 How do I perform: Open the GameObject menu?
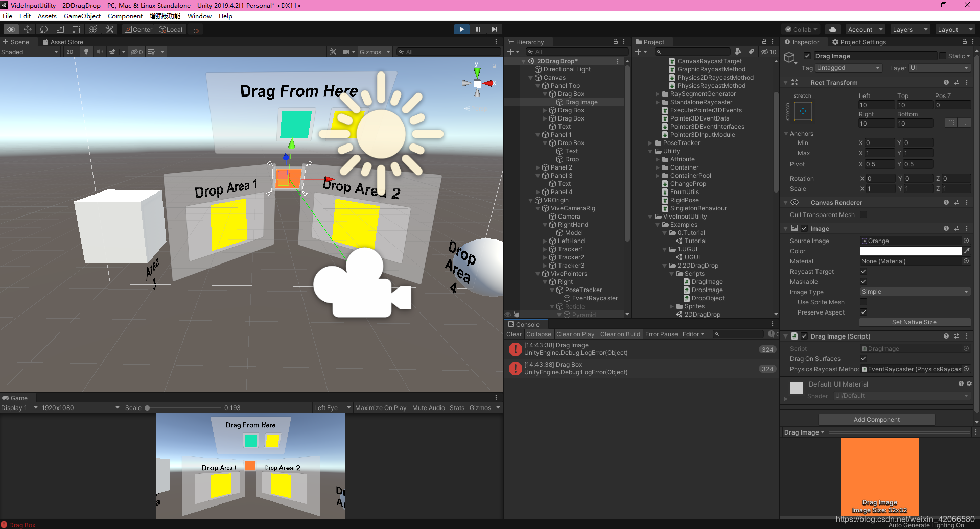coord(82,16)
